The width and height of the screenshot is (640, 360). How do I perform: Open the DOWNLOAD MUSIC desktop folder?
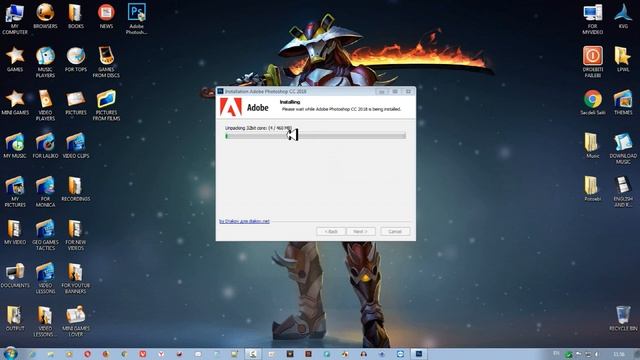coord(623,149)
